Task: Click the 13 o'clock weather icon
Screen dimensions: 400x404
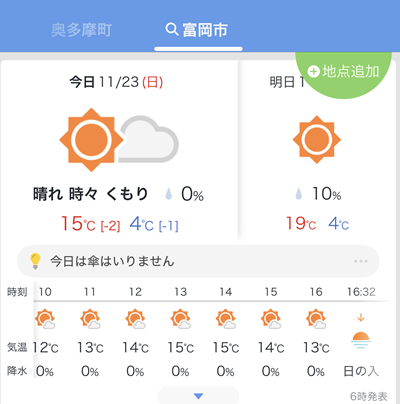Action: coord(180,319)
